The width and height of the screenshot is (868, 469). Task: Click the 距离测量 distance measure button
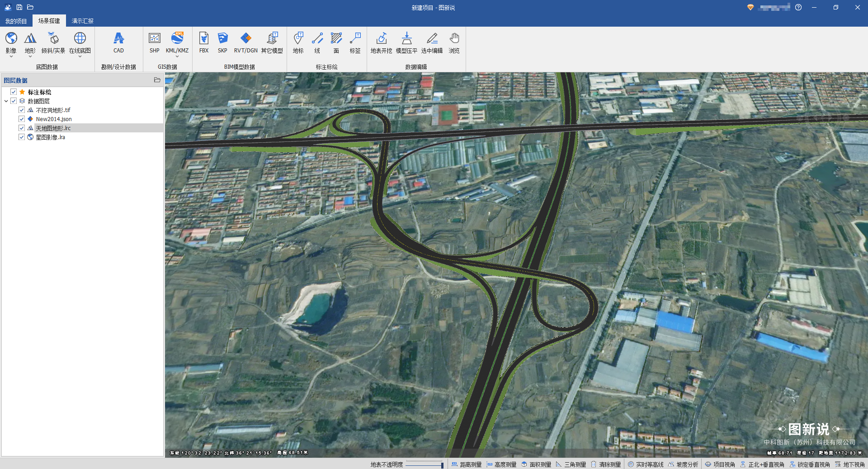click(467, 464)
